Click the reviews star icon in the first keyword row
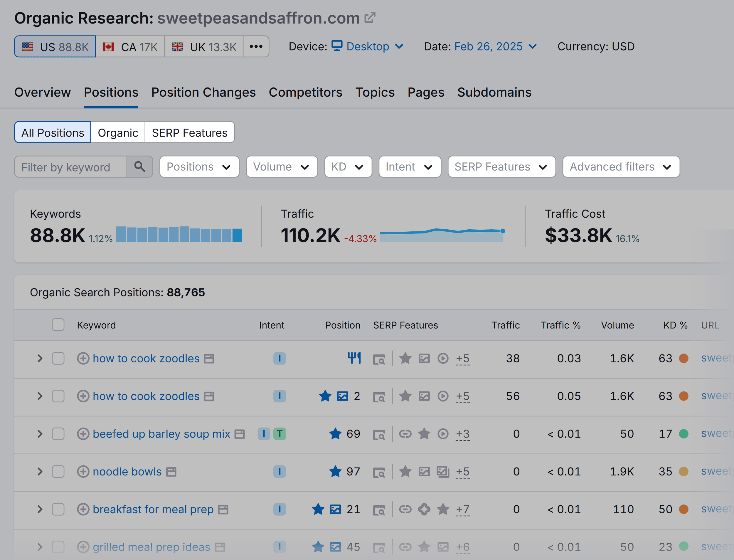The image size is (734, 560). [x=405, y=358]
